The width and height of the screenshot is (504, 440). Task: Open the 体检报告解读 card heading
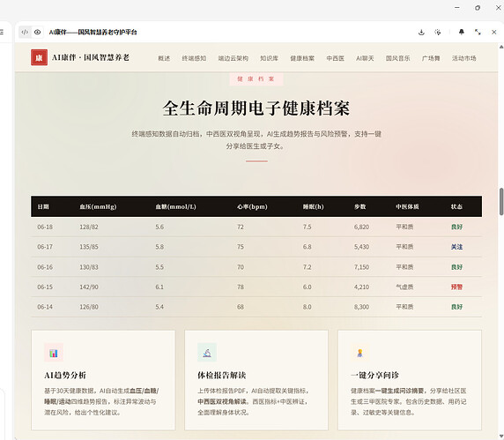(222, 375)
